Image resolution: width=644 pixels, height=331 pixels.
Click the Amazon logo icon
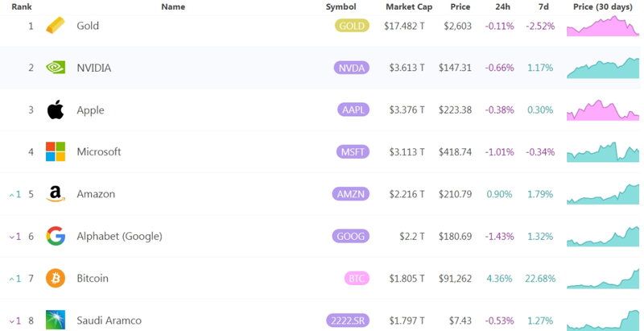[56, 194]
